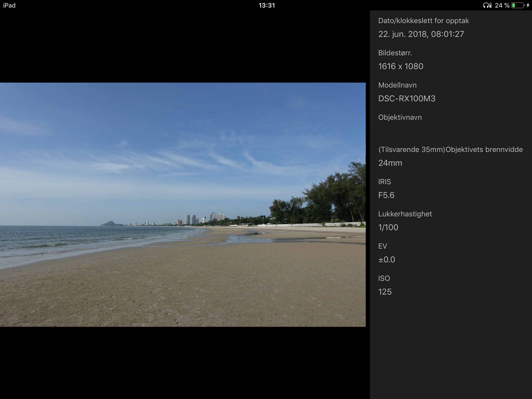Tap the capture date 22. jun. 2018
The width and height of the screenshot is (532, 399).
point(421,34)
